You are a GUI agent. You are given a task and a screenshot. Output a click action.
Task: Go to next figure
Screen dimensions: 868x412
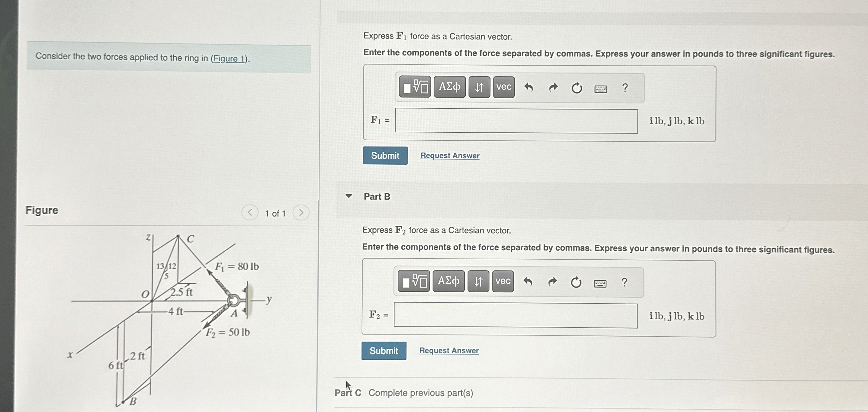point(301,213)
